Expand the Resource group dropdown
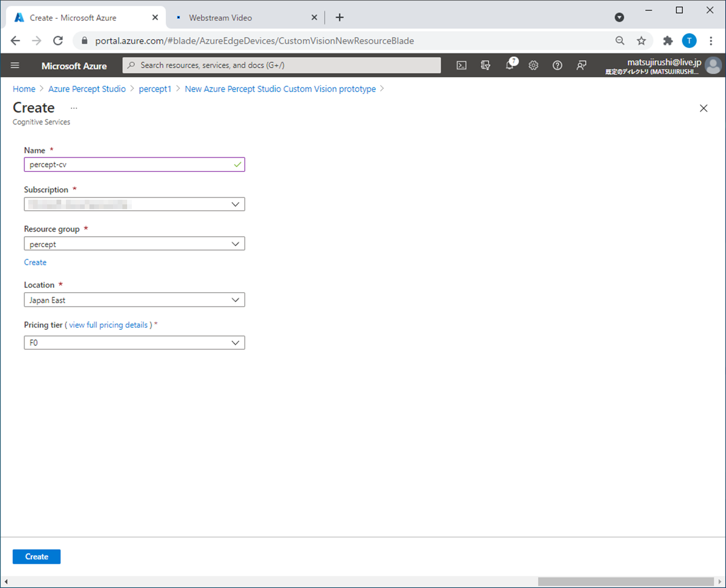Viewport: 726px width, 588px height. click(134, 244)
